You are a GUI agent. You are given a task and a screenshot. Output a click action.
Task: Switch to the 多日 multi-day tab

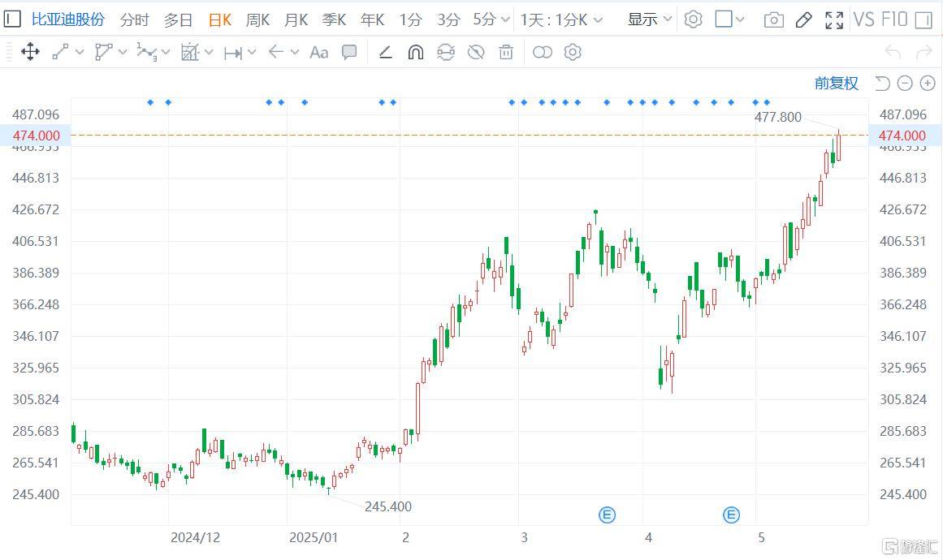pos(178,20)
